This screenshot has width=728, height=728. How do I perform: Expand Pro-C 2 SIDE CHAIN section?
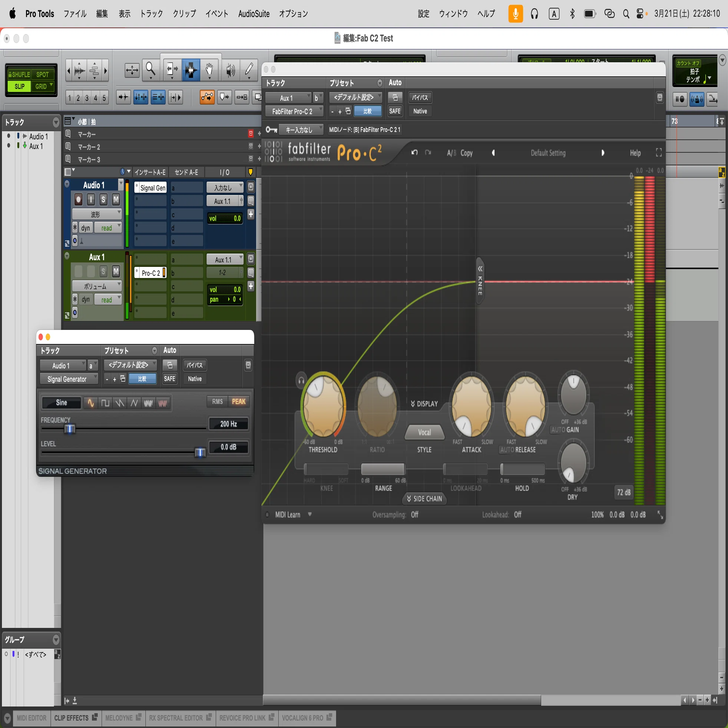click(x=424, y=499)
